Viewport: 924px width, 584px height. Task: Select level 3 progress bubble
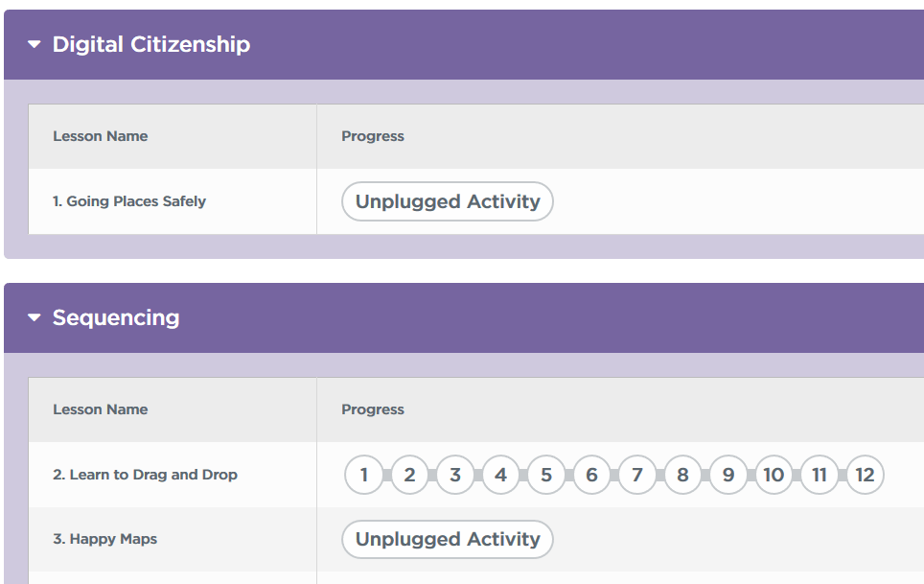(x=455, y=475)
